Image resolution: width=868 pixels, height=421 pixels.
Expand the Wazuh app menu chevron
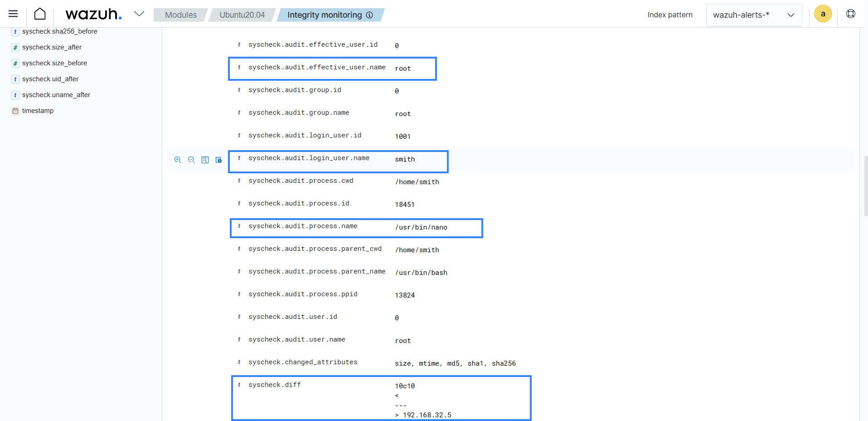click(x=139, y=14)
